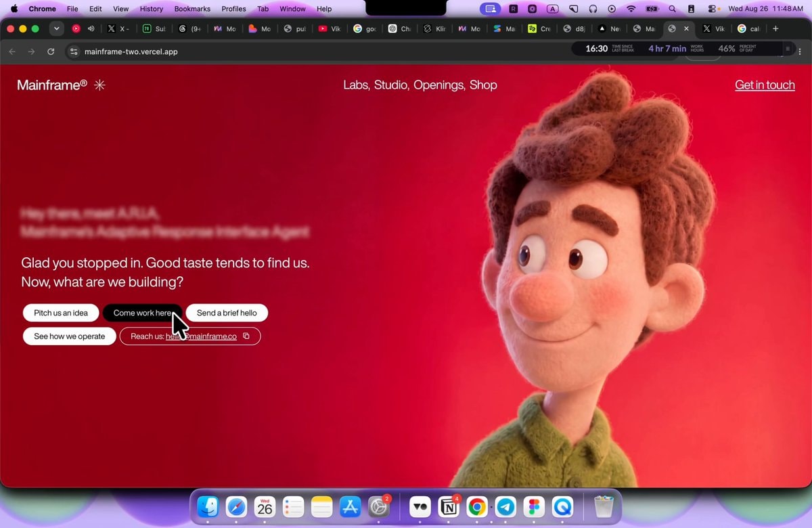
Task: Click the screen mirroring menu bar icon
Action: 491,9
